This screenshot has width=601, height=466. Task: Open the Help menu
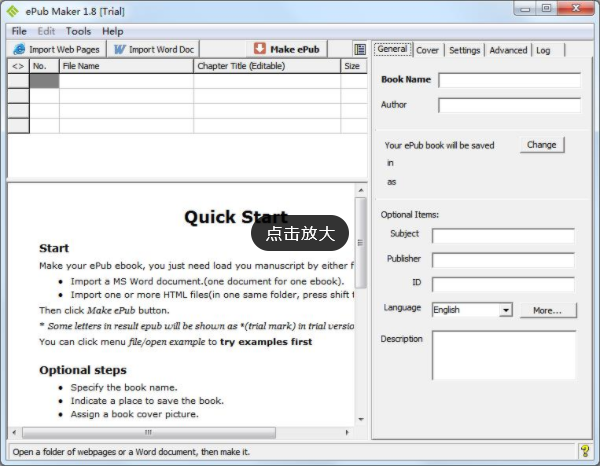point(112,31)
